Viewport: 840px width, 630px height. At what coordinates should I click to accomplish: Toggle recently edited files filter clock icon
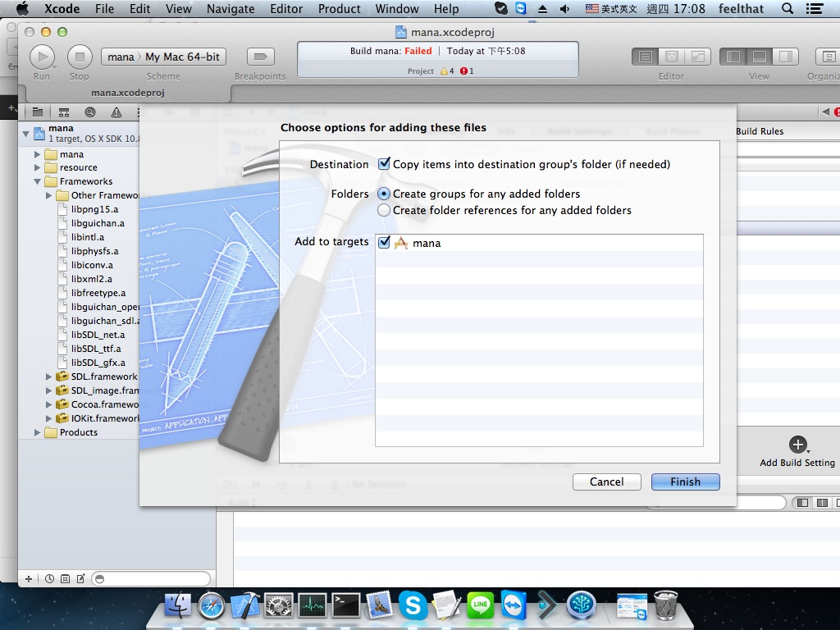click(49, 578)
